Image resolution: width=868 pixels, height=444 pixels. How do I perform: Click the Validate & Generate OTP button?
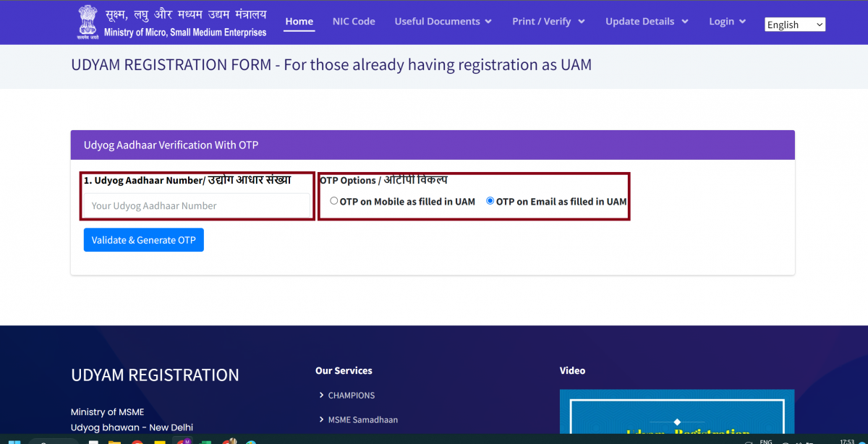[143, 239]
